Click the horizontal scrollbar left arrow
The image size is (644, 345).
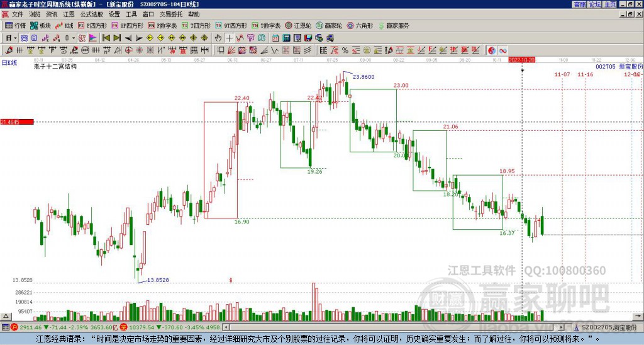[x=226, y=327]
